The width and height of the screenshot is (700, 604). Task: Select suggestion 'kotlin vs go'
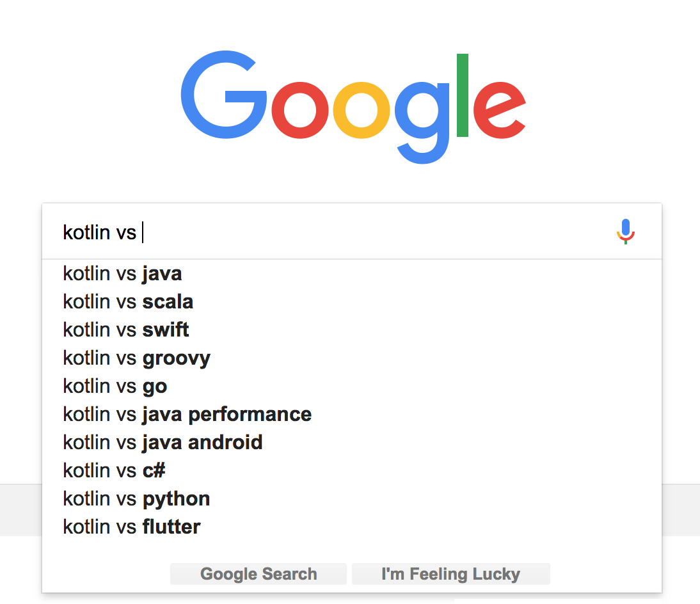click(352, 386)
